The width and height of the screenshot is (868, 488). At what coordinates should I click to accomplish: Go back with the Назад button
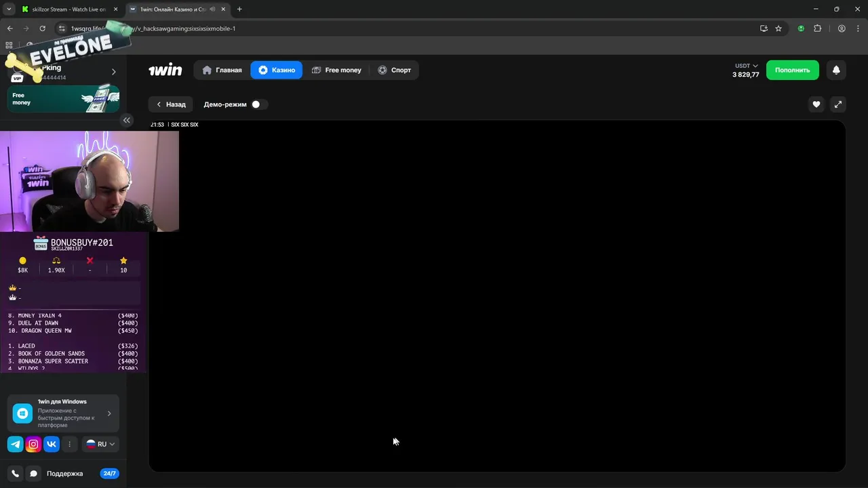(x=171, y=104)
